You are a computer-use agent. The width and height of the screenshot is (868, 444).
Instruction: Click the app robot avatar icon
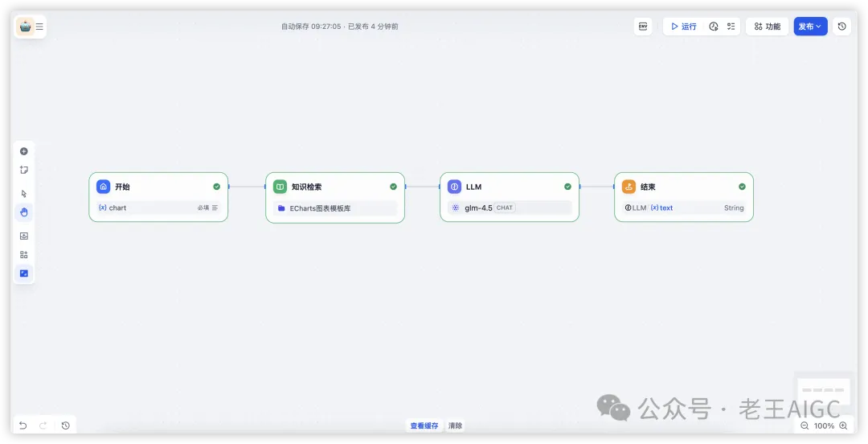click(x=26, y=26)
